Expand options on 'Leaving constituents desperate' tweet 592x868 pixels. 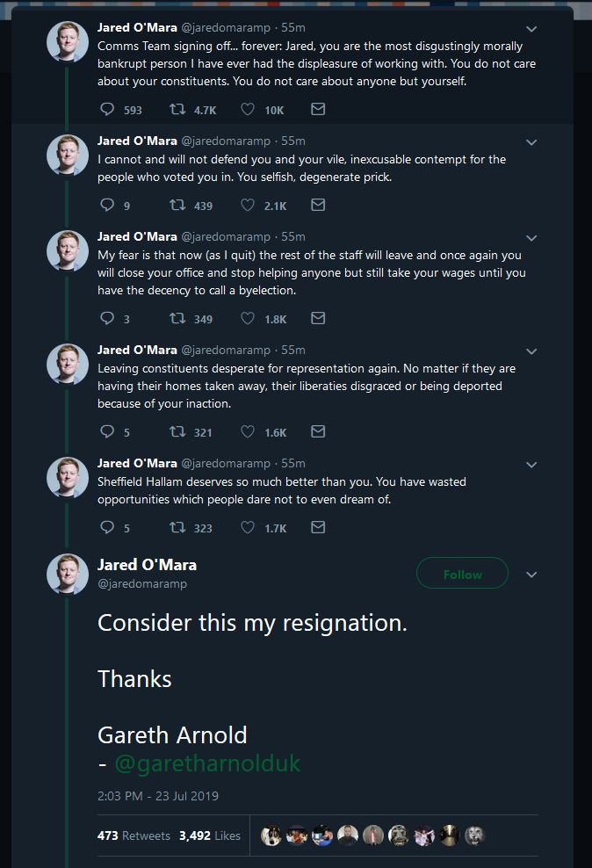tap(531, 351)
